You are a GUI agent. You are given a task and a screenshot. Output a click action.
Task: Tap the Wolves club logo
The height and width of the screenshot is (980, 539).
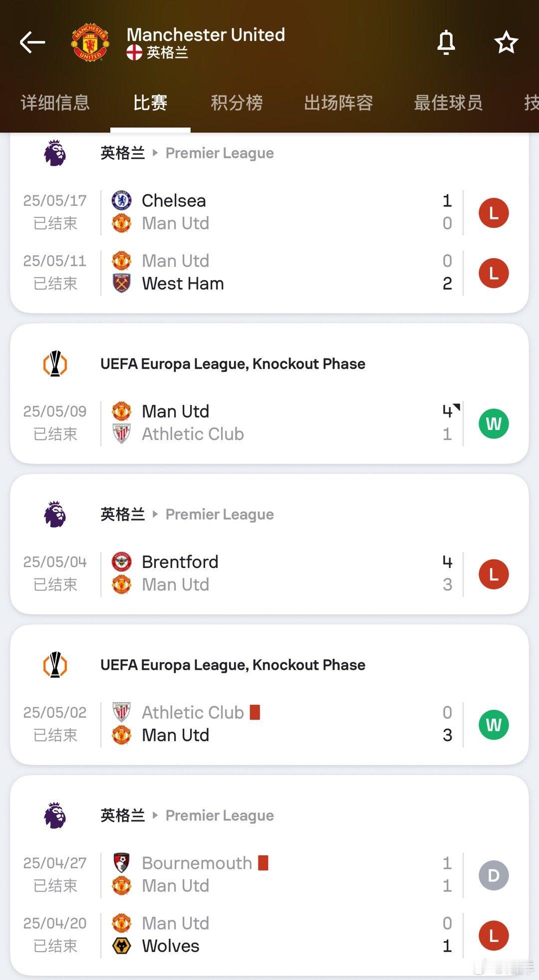[x=121, y=946]
